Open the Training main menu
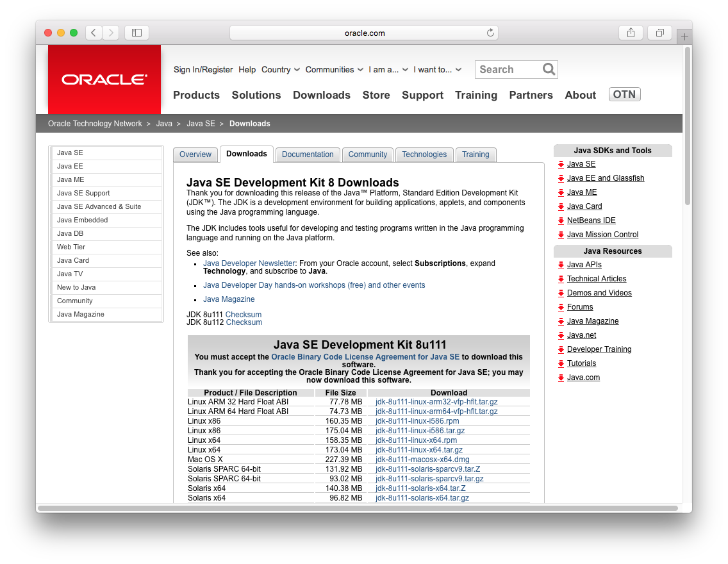Viewport: 728px width, 564px height. [476, 95]
